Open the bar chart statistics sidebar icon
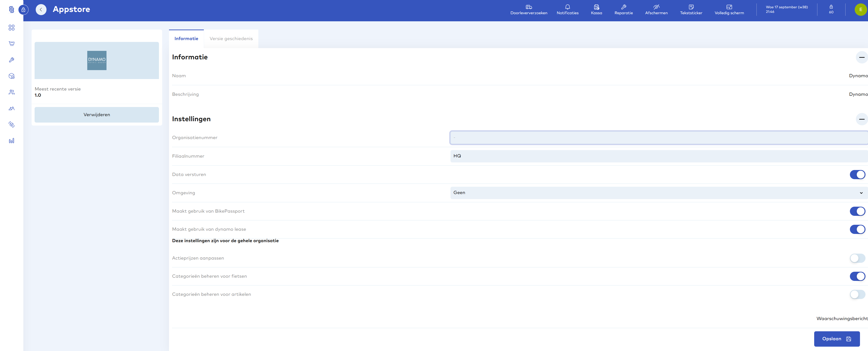Viewport: 868px width, 351px height. tap(11, 141)
